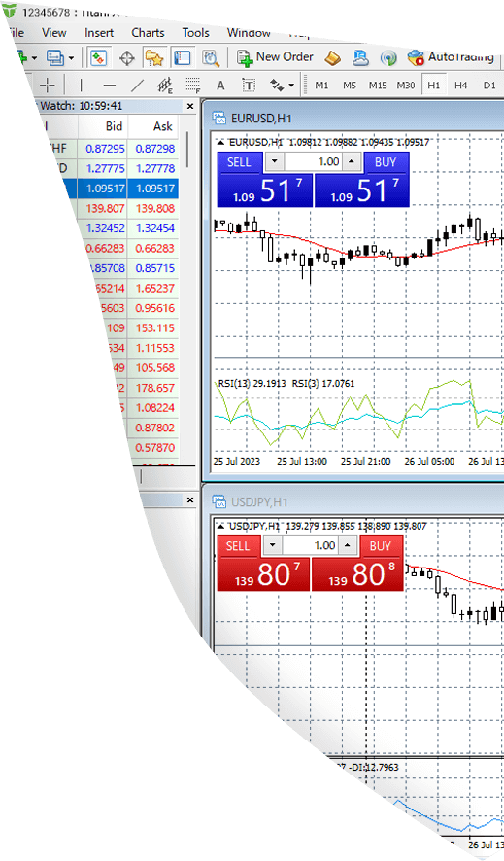Switch to H4 timeframe

click(460, 86)
